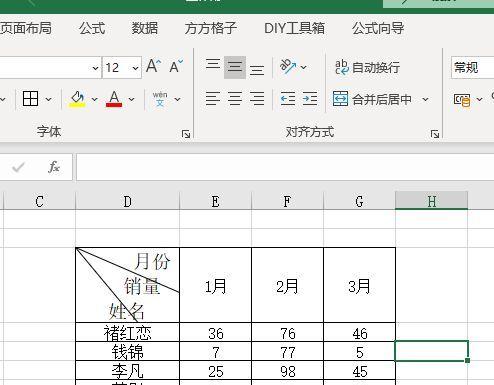Select the cell with value 98
The image size is (494, 385).
(x=287, y=370)
